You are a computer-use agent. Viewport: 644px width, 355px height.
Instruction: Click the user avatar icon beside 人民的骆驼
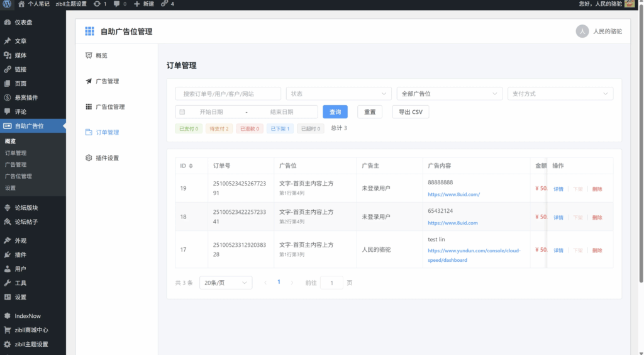(582, 31)
